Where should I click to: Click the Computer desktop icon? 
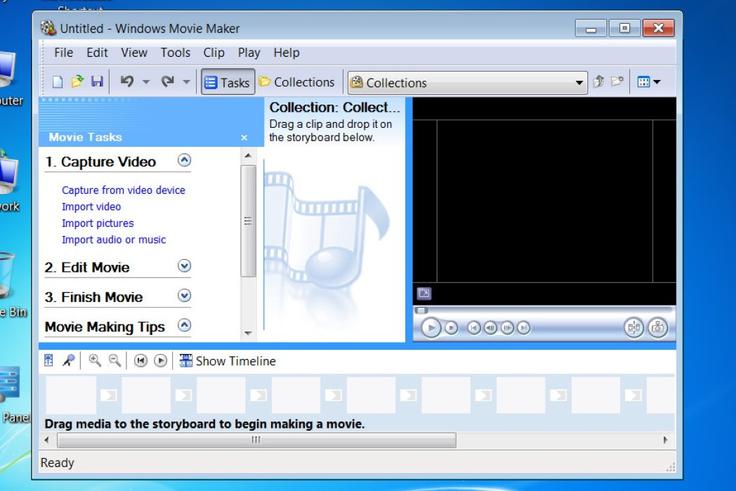tap(9, 77)
